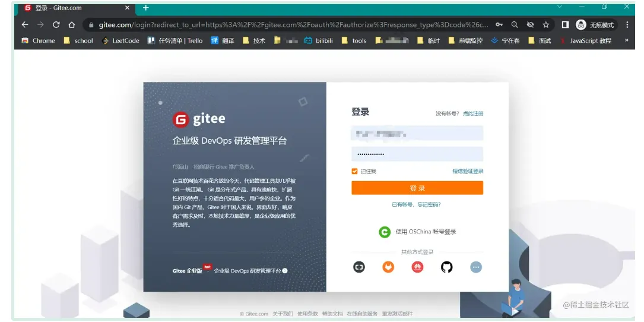Open the 临时 bookmark folder
The height and width of the screenshot is (322, 644).
428,41
